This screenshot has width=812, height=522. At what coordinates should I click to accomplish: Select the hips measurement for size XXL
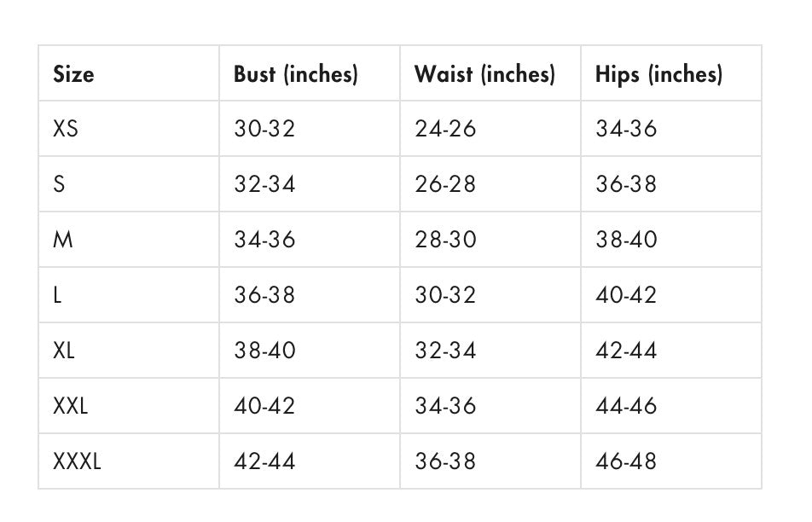click(626, 406)
